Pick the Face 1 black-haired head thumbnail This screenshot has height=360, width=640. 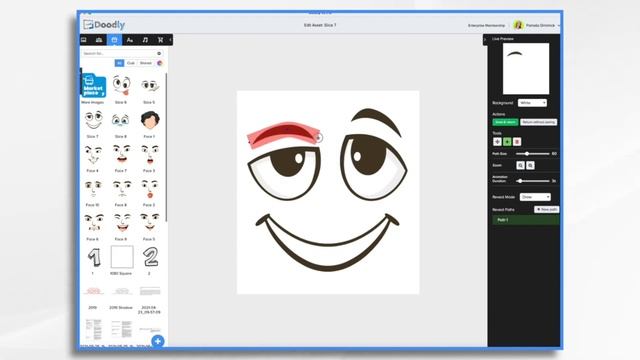[x=149, y=121]
